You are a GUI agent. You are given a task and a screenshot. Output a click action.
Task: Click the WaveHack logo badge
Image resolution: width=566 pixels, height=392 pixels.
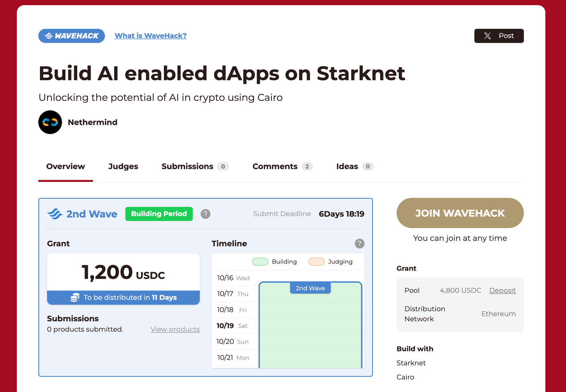(x=71, y=36)
